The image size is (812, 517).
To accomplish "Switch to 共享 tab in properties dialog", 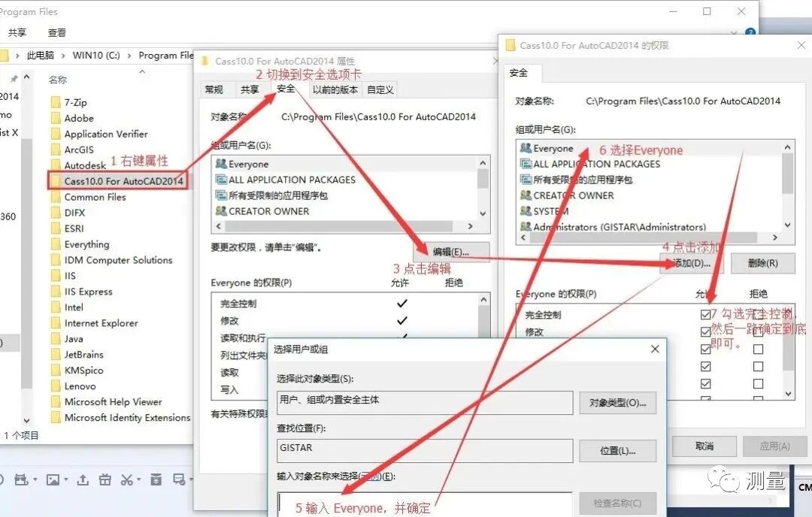I will tap(250, 89).
